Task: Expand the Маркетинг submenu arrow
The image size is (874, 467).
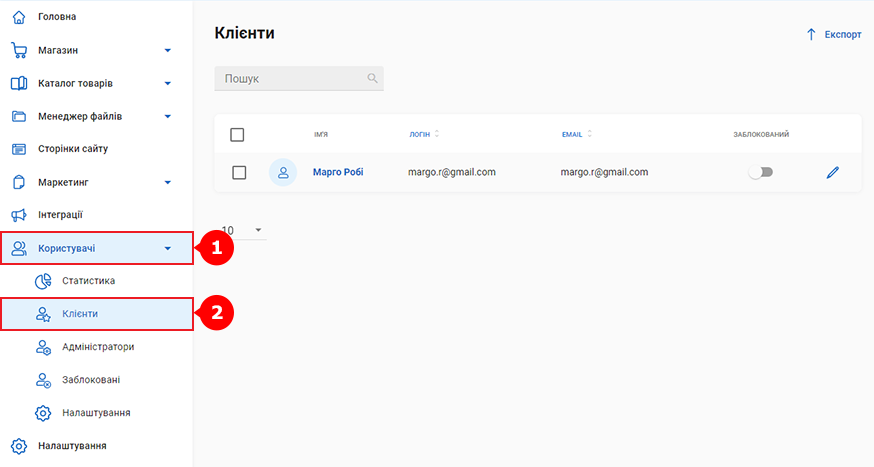Action: pos(168,182)
